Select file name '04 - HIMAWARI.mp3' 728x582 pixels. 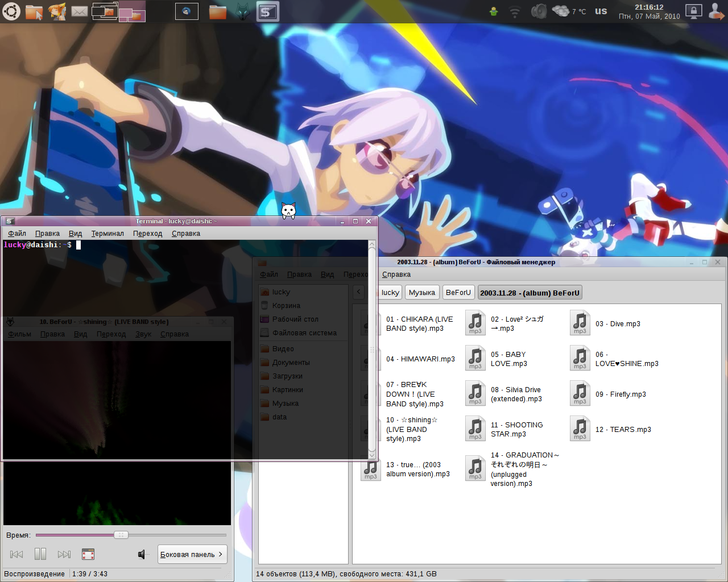coord(420,359)
